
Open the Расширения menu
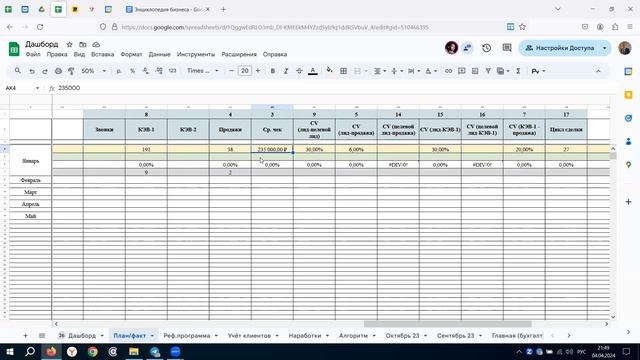(x=239, y=54)
